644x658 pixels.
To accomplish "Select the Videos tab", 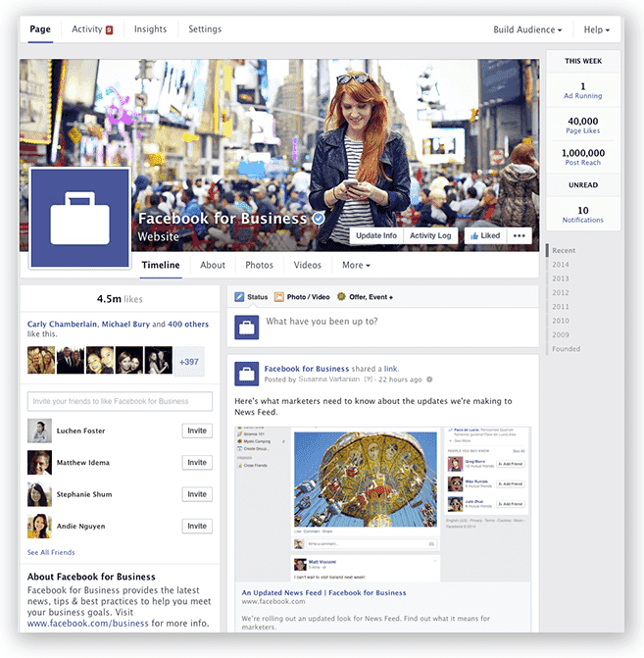I will pos(308,265).
